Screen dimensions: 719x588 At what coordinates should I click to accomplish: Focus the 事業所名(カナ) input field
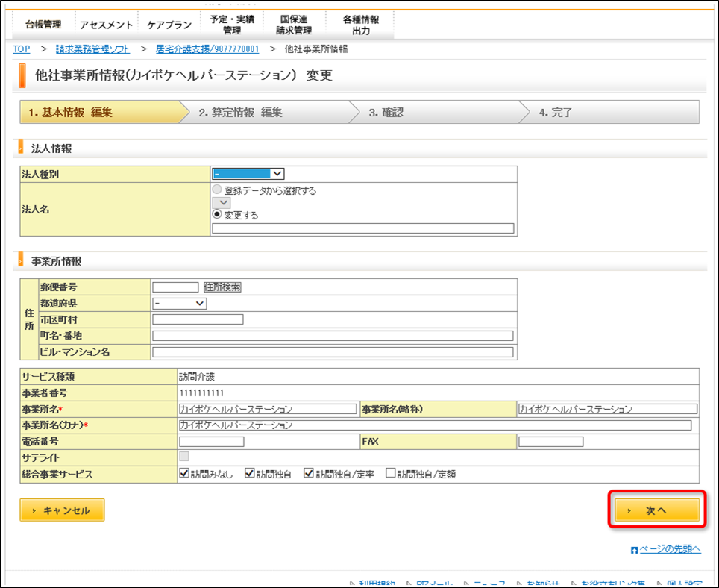pos(435,425)
